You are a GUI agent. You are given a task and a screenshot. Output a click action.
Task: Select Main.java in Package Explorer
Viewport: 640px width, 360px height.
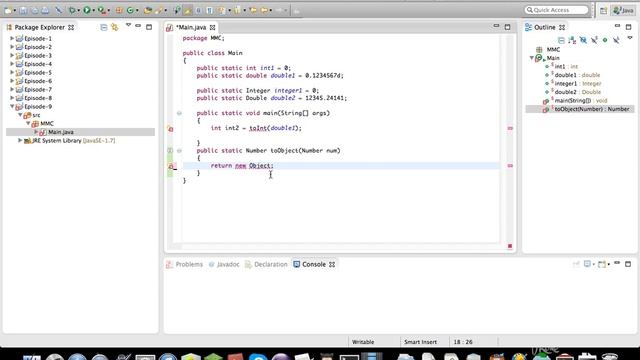pyautogui.click(x=60, y=132)
